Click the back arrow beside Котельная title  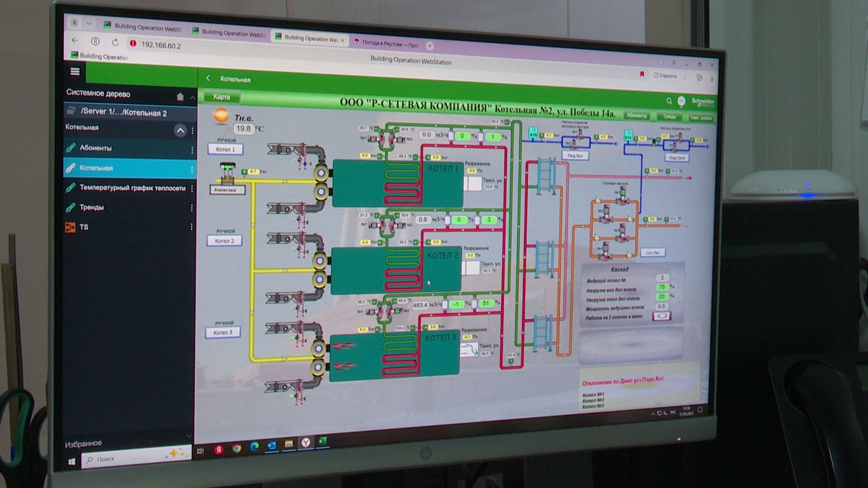tap(208, 78)
